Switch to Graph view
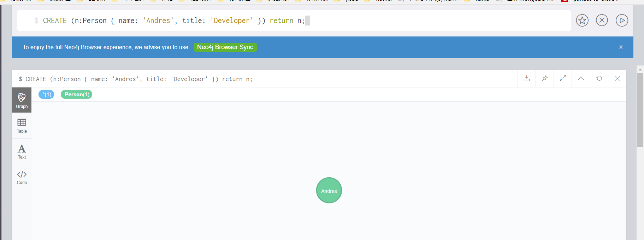The height and width of the screenshot is (240, 644). point(22,100)
